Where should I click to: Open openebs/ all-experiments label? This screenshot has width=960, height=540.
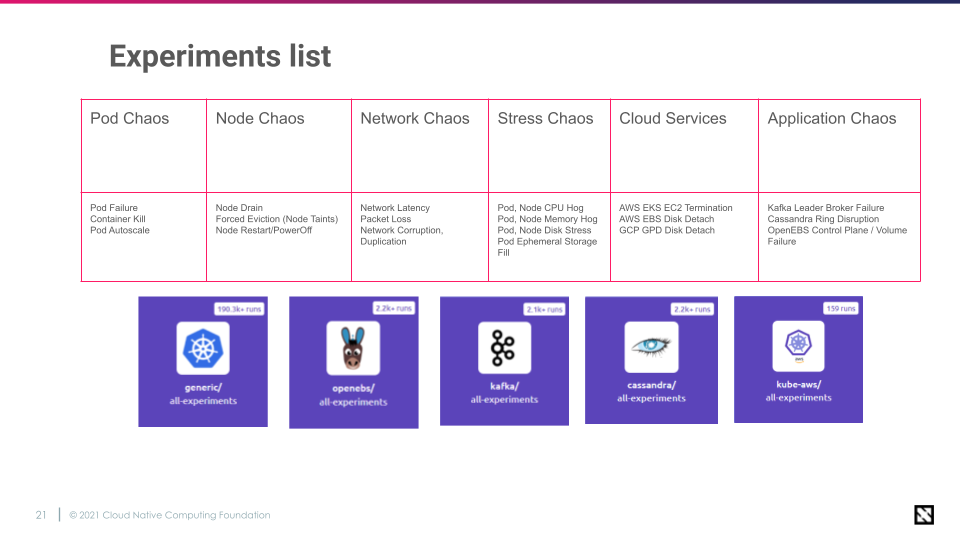click(x=353, y=396)
